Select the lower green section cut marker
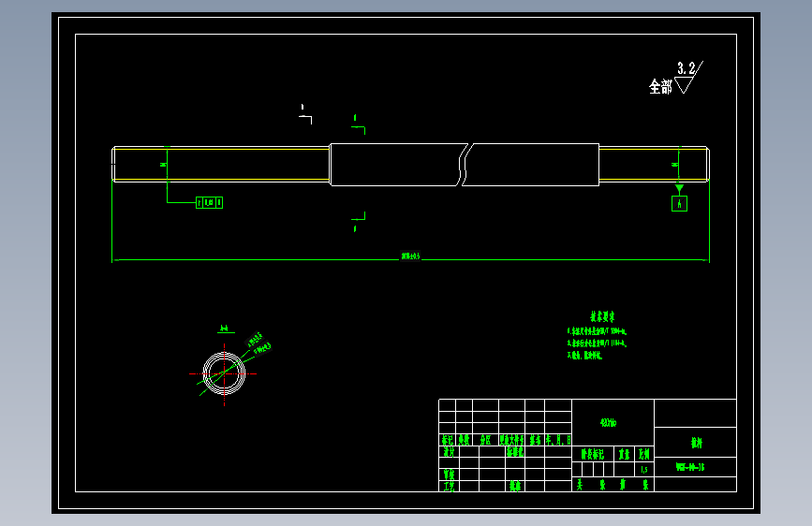The height and width of the screenshot is (526, 812). tap(359, 222)
